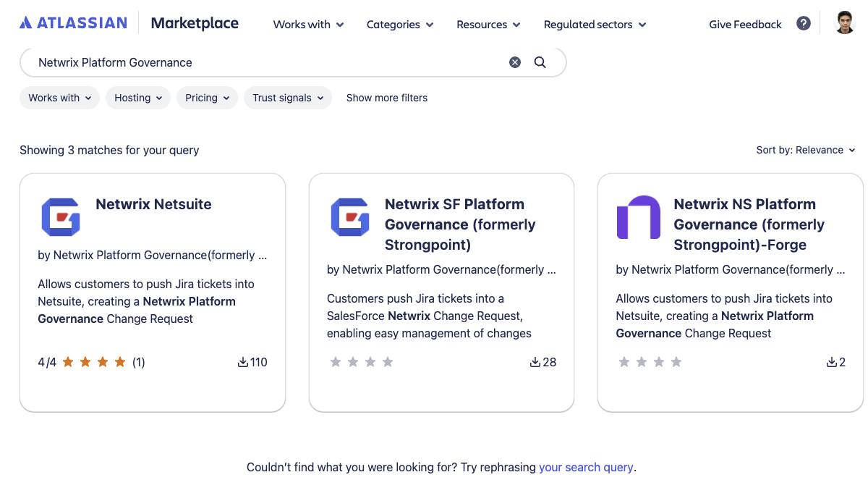Viewport: 868px width, 480px height.
Task: Click inside the search input field
Action: click(x=217, y=62)
